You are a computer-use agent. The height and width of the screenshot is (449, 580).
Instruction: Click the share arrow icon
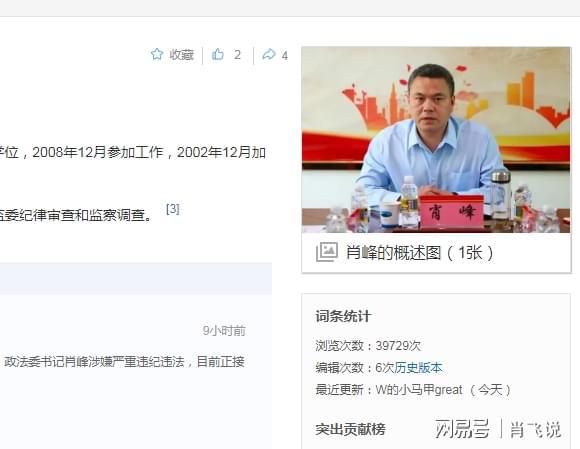269,54
